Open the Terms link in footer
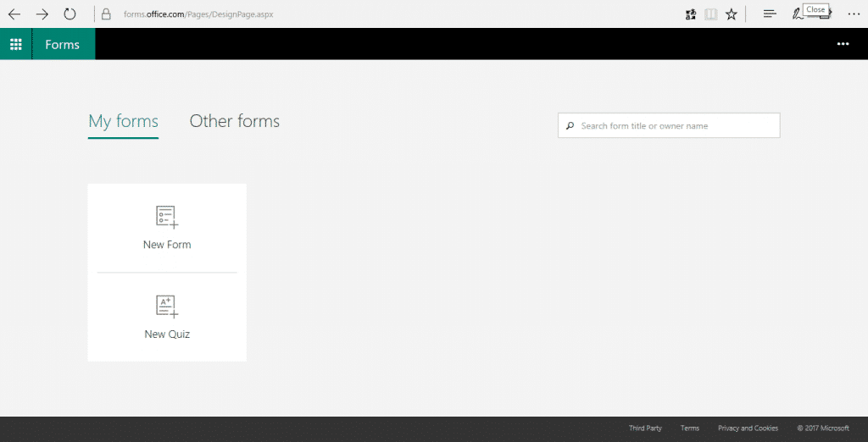 (x=690, y=428)
